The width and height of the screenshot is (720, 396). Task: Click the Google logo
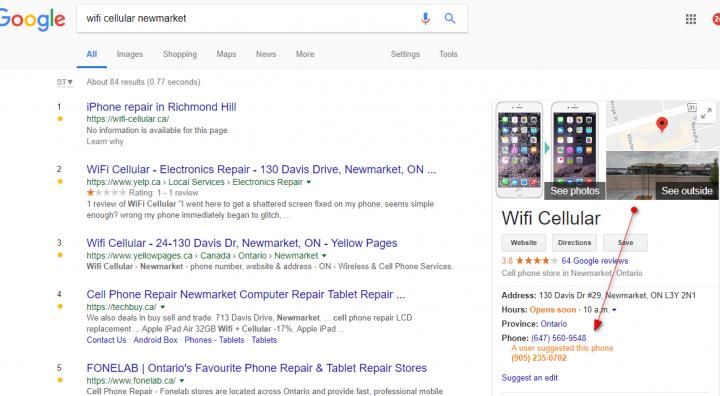tap(32, 19)
